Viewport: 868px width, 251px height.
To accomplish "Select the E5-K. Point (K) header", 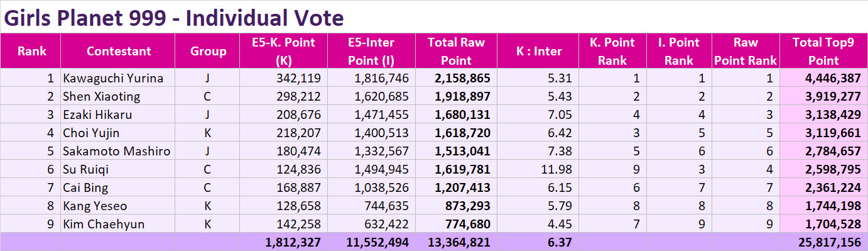I will 284,51.
